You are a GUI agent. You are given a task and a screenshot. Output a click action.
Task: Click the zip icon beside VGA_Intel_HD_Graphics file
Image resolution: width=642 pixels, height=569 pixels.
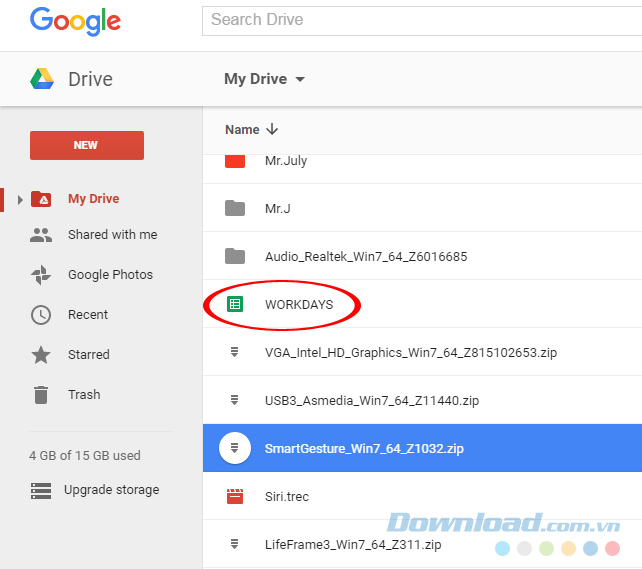pos(235,352)
